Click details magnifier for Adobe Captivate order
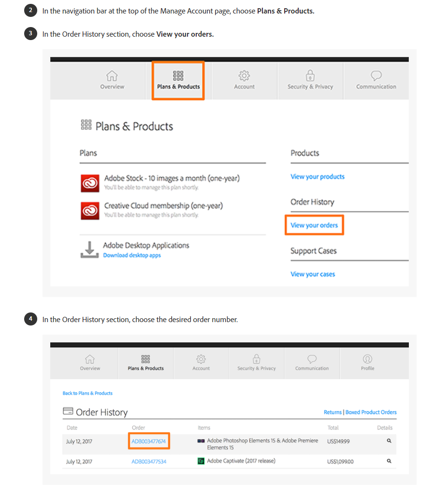This screenshot has height=495, width=448. click(389, 461)
